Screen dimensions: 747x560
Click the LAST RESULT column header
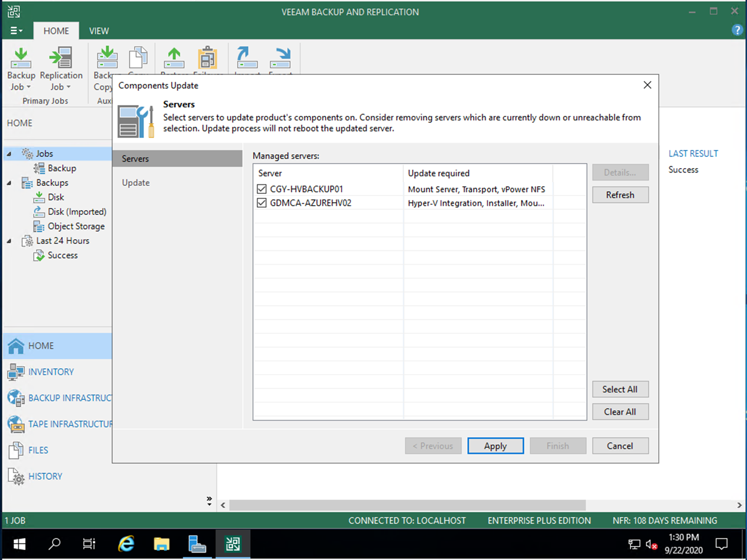693,153
